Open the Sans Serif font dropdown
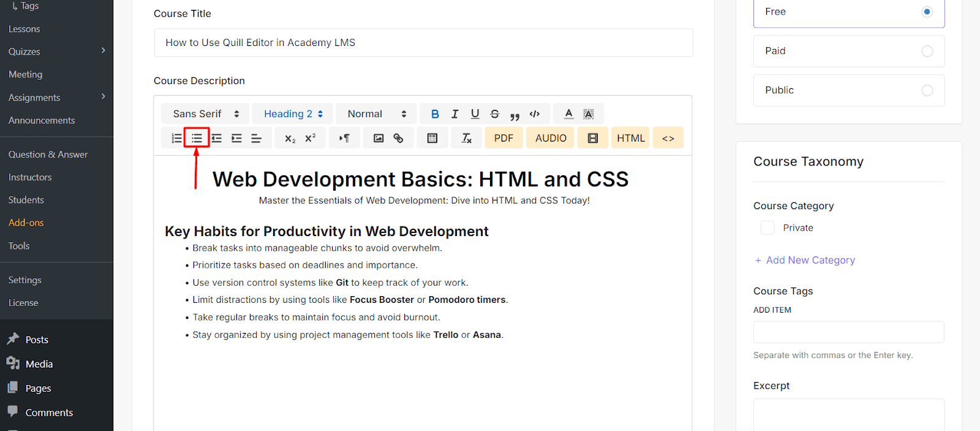 click(x=205, y=114)
